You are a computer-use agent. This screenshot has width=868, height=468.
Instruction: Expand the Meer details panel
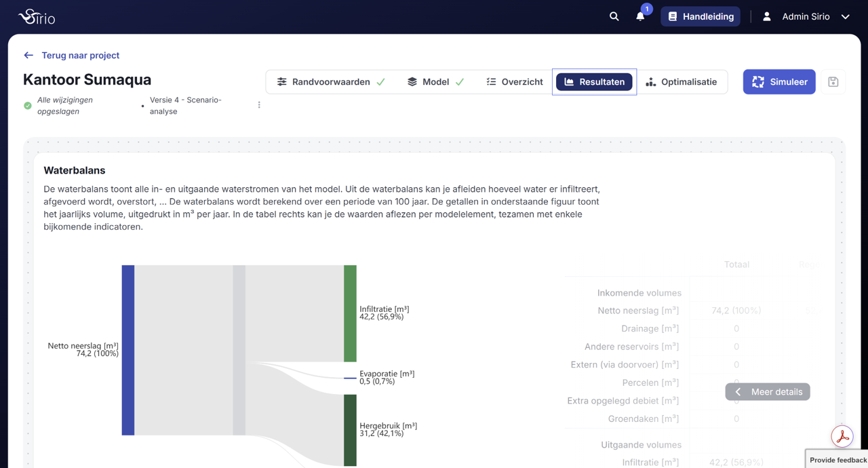click(x=768, y=392)
